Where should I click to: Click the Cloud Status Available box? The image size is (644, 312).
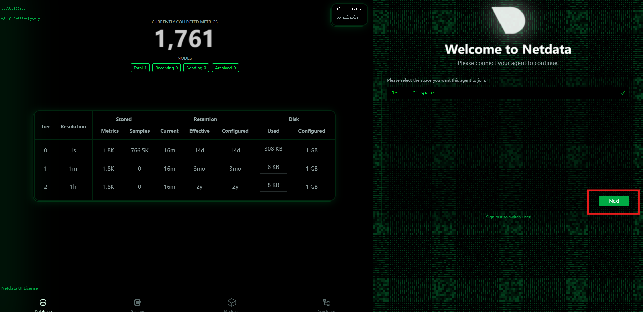click(349, 14)
